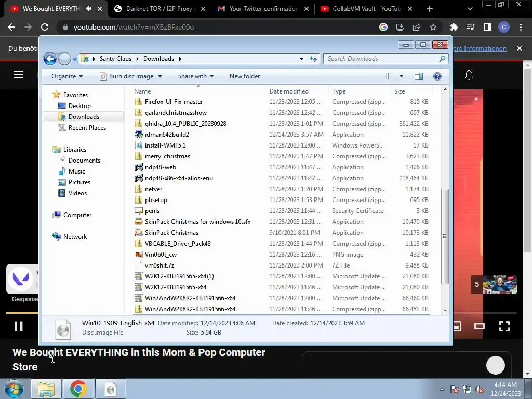
Task: Expand address bar history dropdown
Action: pyautogui.click(x=301, y=59)
